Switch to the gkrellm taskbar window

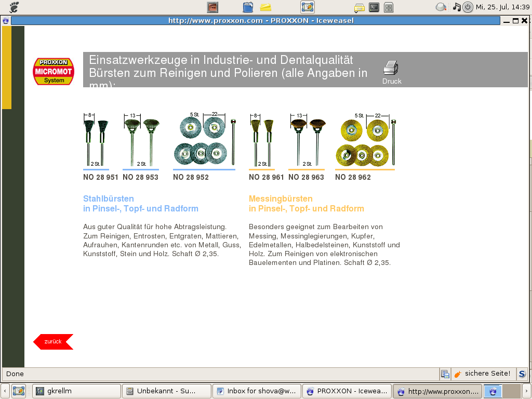pos(76,391)
